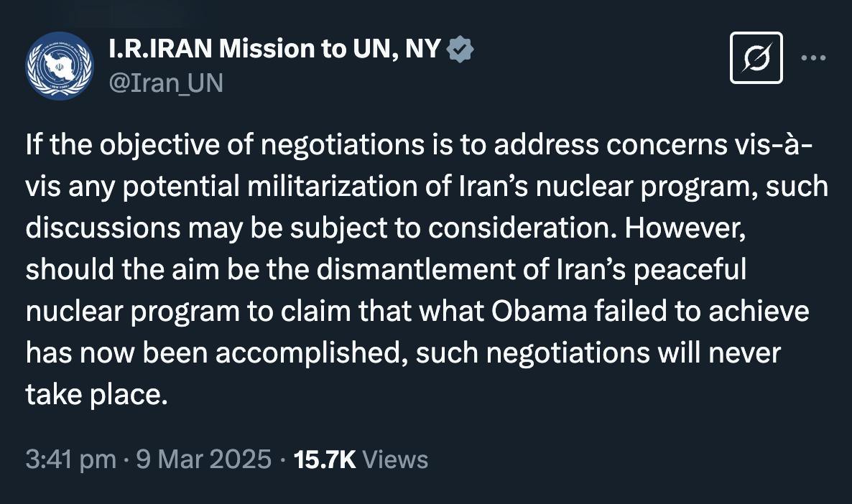
Task: Click the word However in the post
Action: coord(685,228)
